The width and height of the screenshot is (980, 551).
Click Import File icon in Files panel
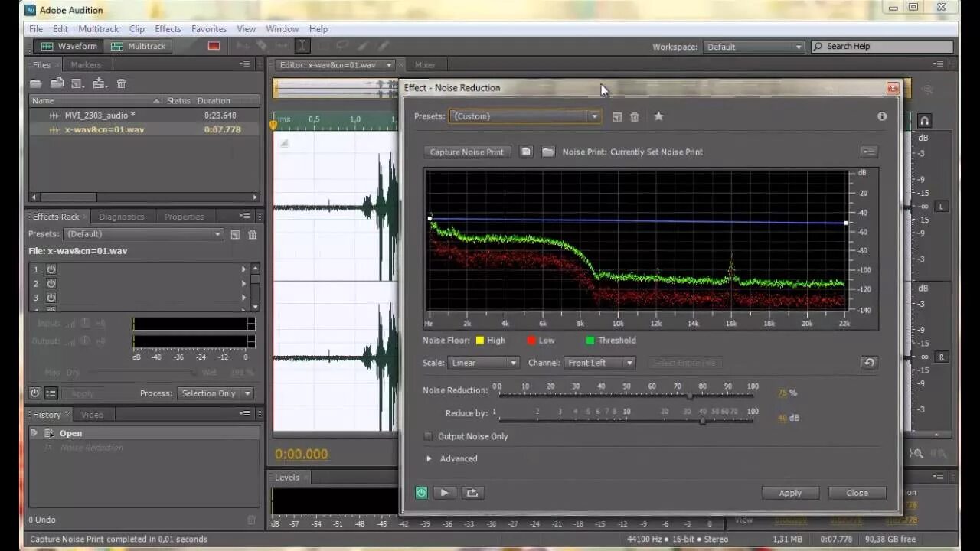point(57,83)
